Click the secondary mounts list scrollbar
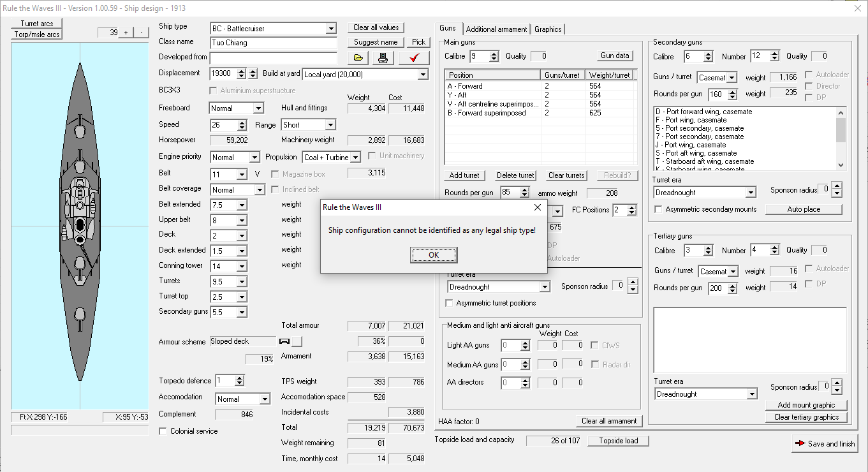 (841, 138)
